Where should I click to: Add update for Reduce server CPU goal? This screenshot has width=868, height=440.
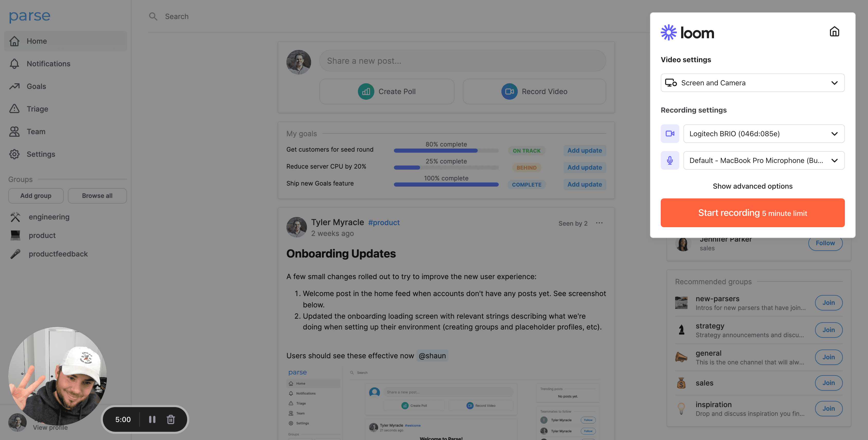pos(584,168)
